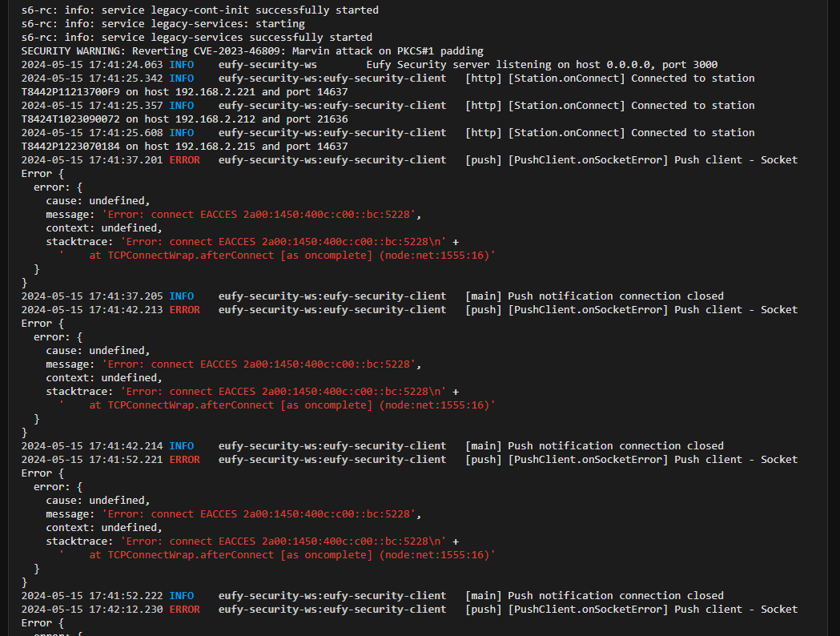Click IP address 192.168.2.215

(x=215, y=147)
